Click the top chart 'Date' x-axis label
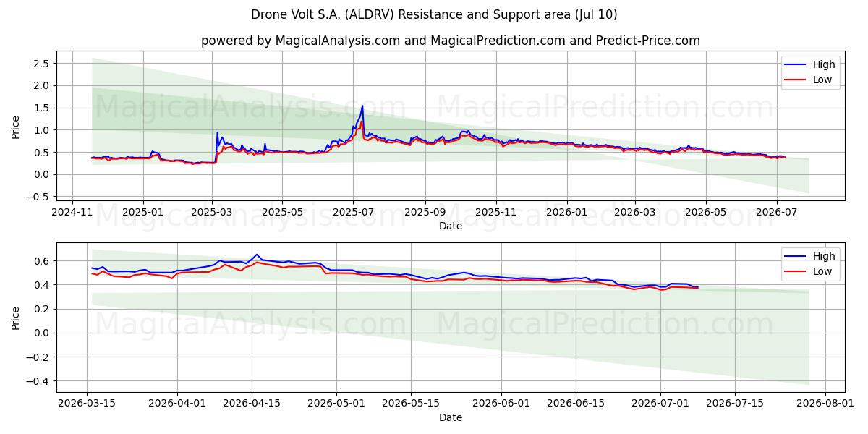Image resolution: width=868 pixels, height=434 pixels. pyautogui.click(x=451, y=226)
